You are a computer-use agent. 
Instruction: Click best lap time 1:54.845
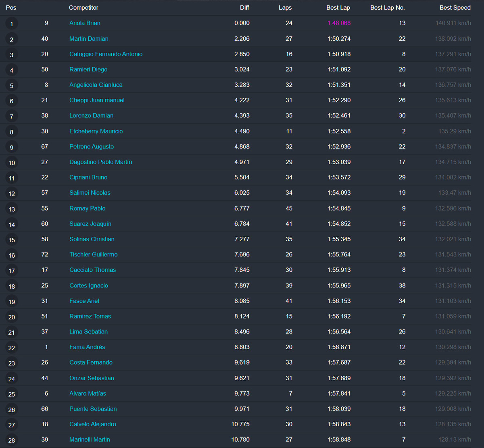339,208
